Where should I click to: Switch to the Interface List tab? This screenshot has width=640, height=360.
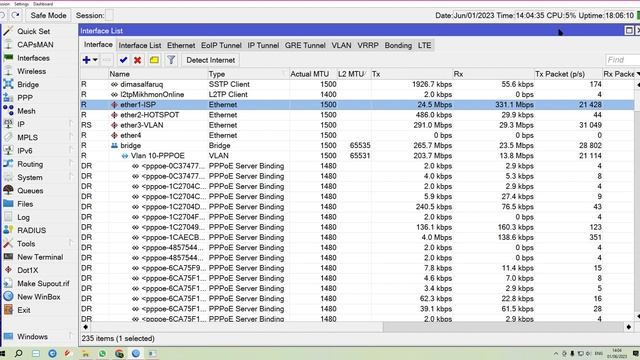(x=140, y=45)
